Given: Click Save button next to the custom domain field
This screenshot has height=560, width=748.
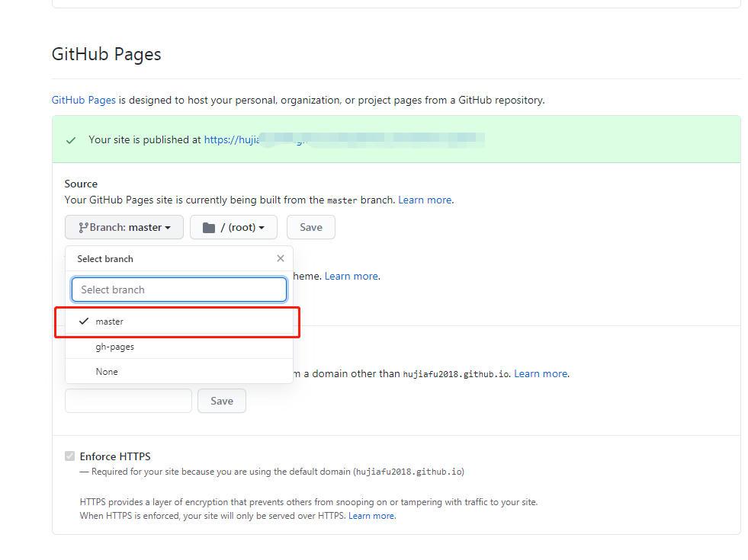Looking at the screenshot, I should click(x=222, y=401).
